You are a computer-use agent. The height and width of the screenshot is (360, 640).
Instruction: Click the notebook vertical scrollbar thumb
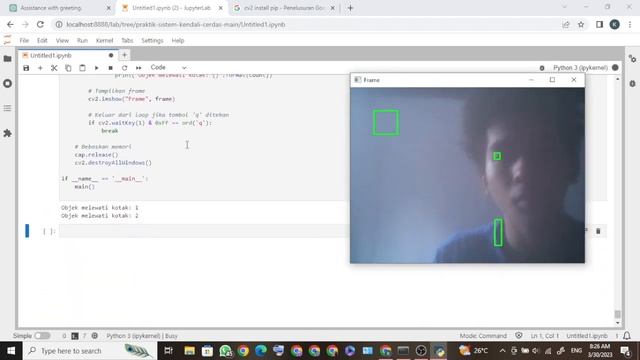point(617,314)
